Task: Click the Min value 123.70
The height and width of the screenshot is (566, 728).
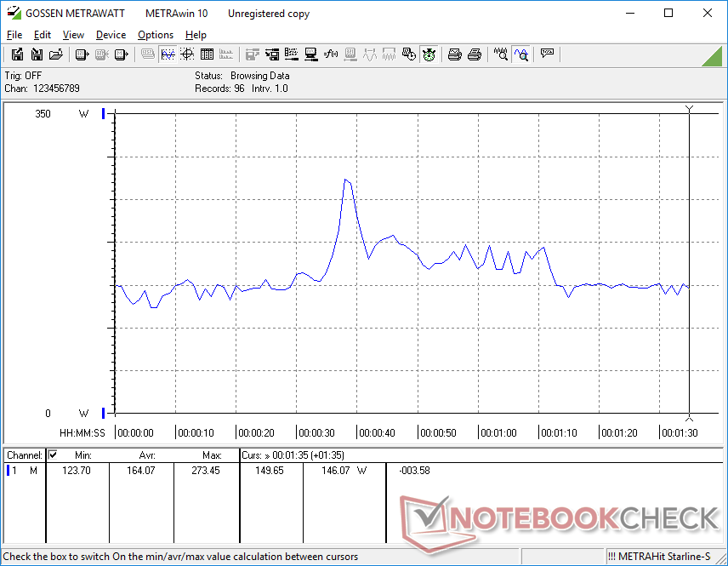Action: coord(77,471)
